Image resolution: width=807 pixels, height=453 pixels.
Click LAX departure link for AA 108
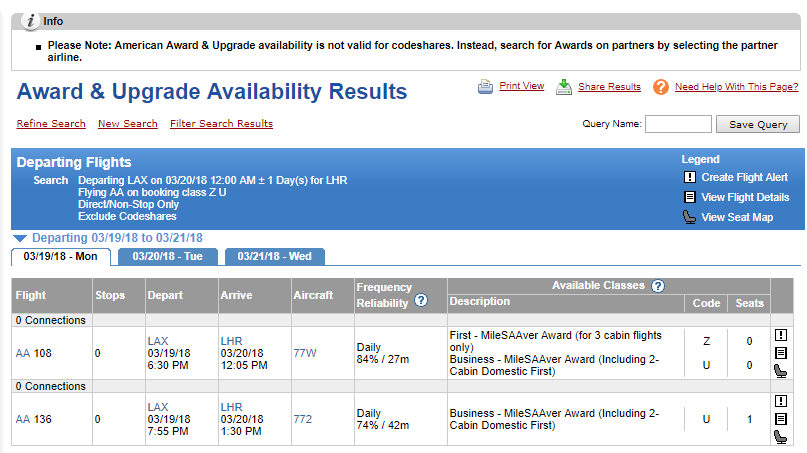[x=158, y=341]
